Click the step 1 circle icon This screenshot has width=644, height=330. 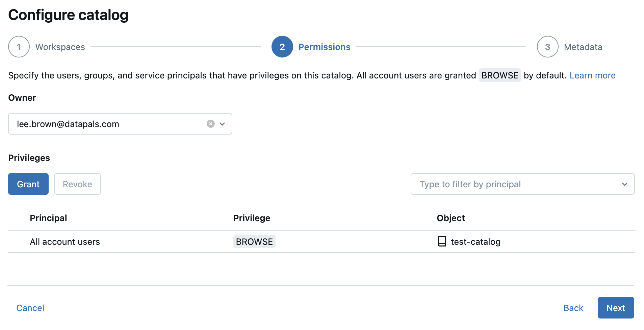pos(19,47)
